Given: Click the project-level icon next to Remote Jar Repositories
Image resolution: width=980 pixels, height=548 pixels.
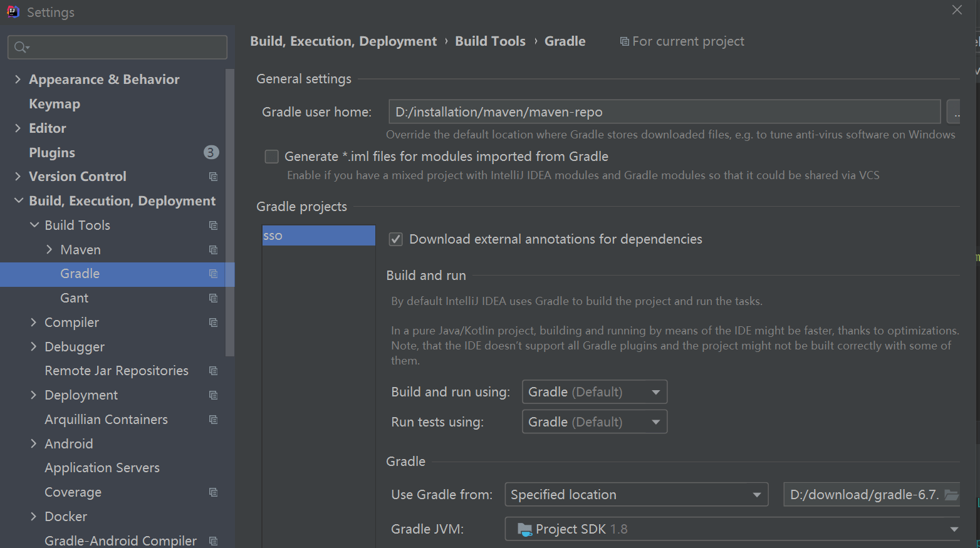Looking at the screenshot, I should pyautogui.click(x=213, y=371).
